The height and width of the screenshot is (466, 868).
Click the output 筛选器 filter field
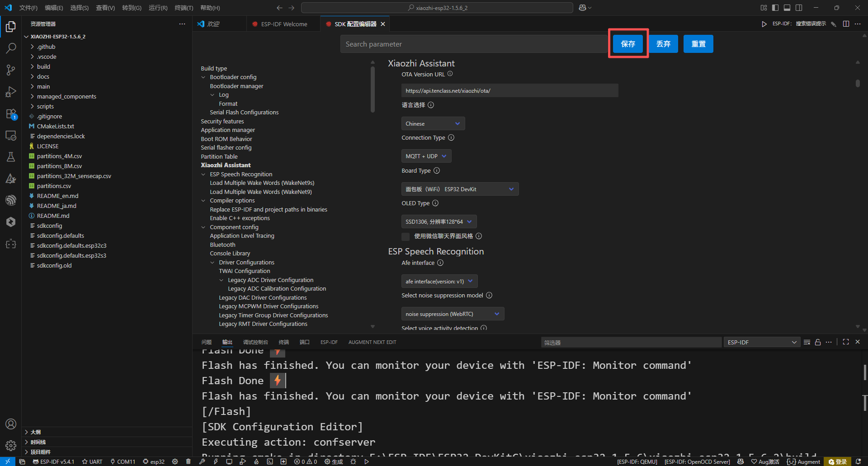click(x=631, y=343)
